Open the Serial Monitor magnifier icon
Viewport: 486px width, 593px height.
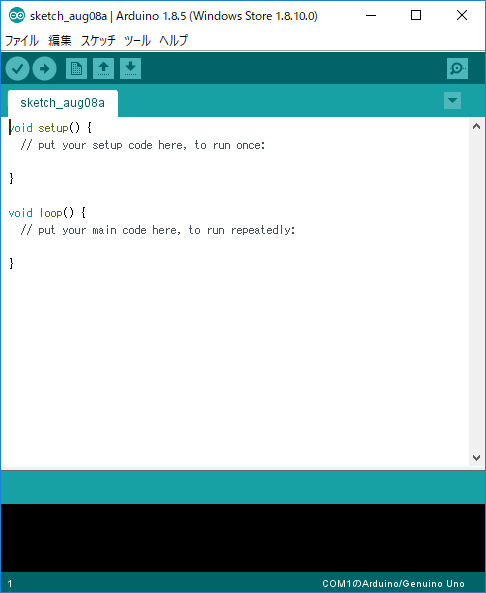pos(457,68)
